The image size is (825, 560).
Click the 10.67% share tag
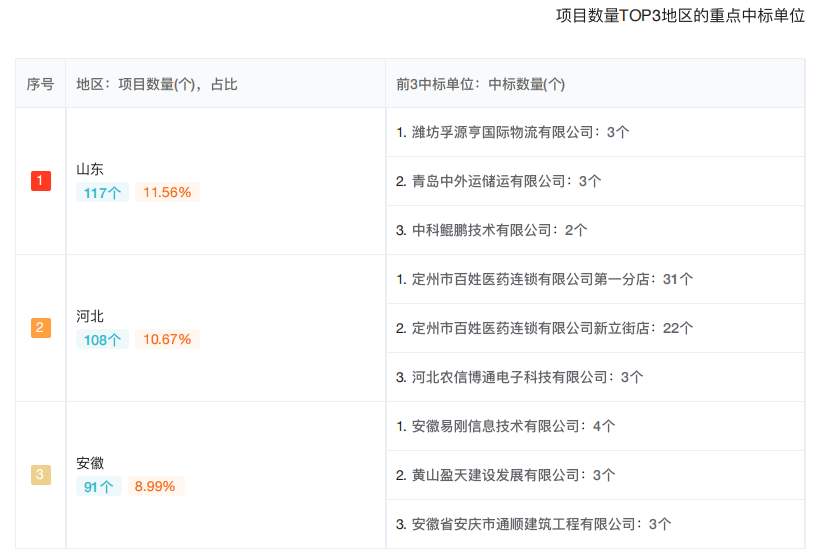click(x=167, y=339)
